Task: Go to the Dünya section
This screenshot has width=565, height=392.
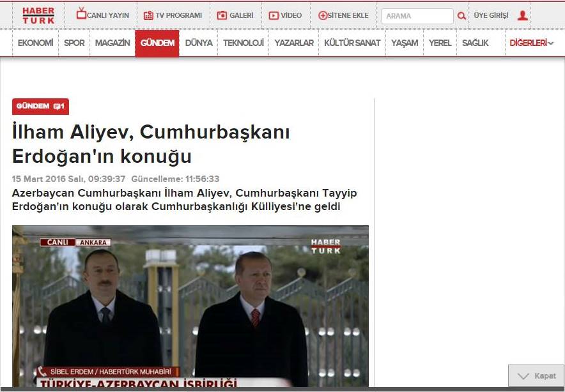Action: pos(199,43)
